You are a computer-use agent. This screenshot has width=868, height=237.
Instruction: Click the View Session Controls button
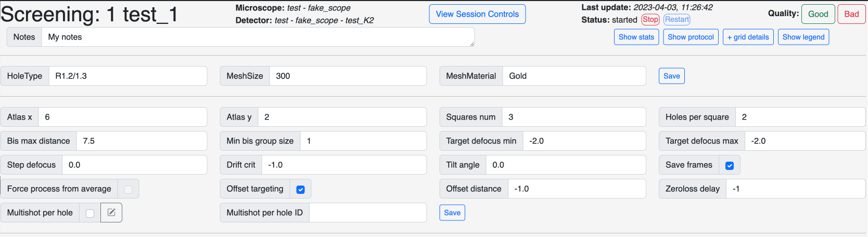pos(477,14)
